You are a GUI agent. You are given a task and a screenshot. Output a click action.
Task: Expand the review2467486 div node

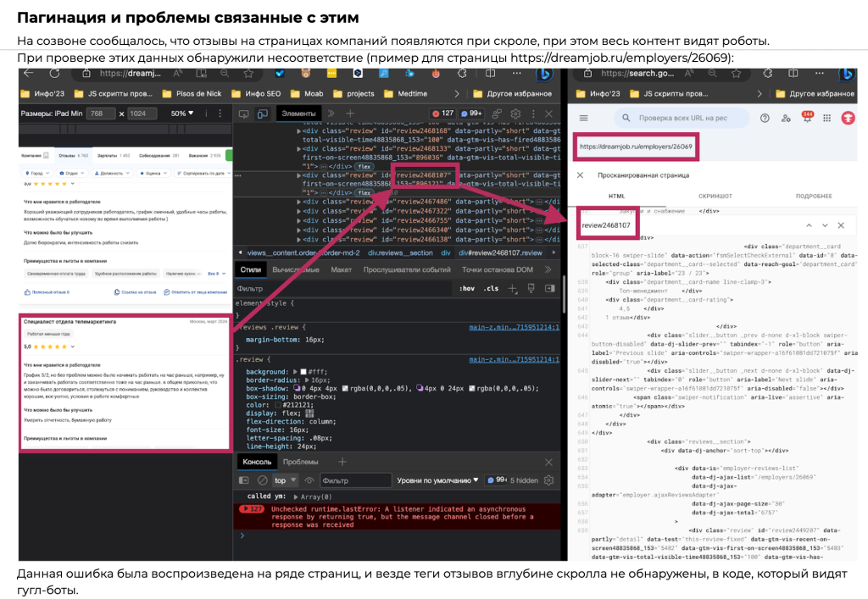(x=299, y=202)
